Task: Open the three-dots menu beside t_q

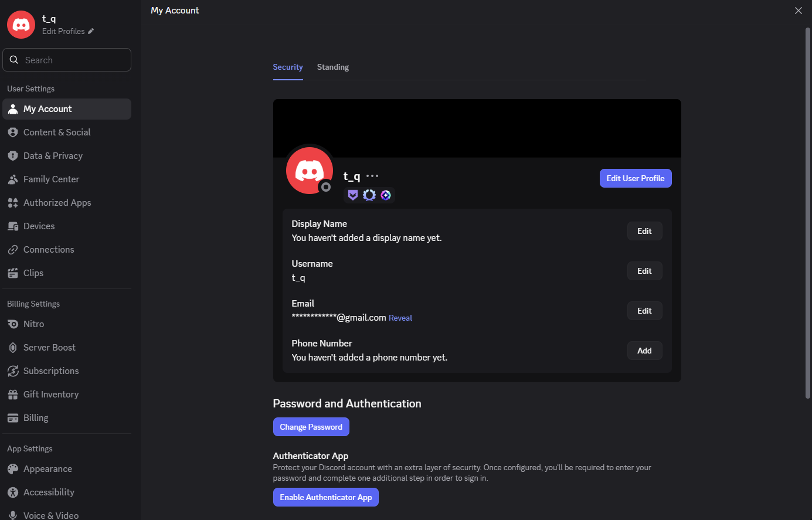Action: pos(372,176)
